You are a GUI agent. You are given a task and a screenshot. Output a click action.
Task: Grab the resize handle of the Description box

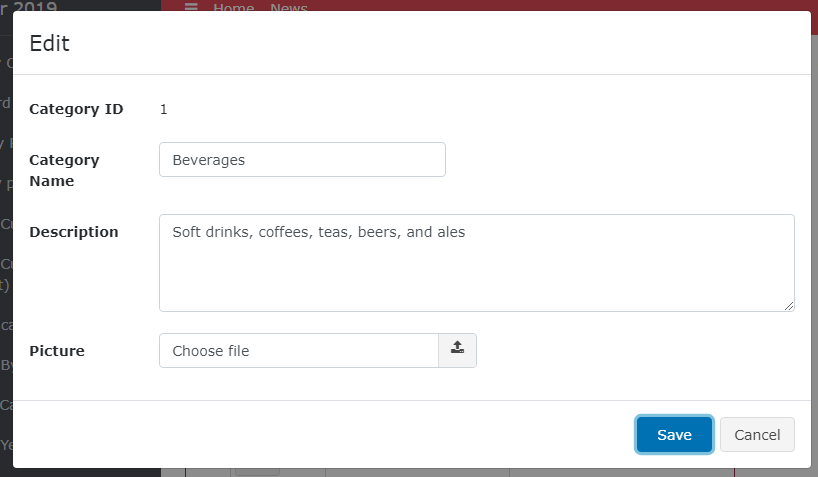click(x=789, y=306)
